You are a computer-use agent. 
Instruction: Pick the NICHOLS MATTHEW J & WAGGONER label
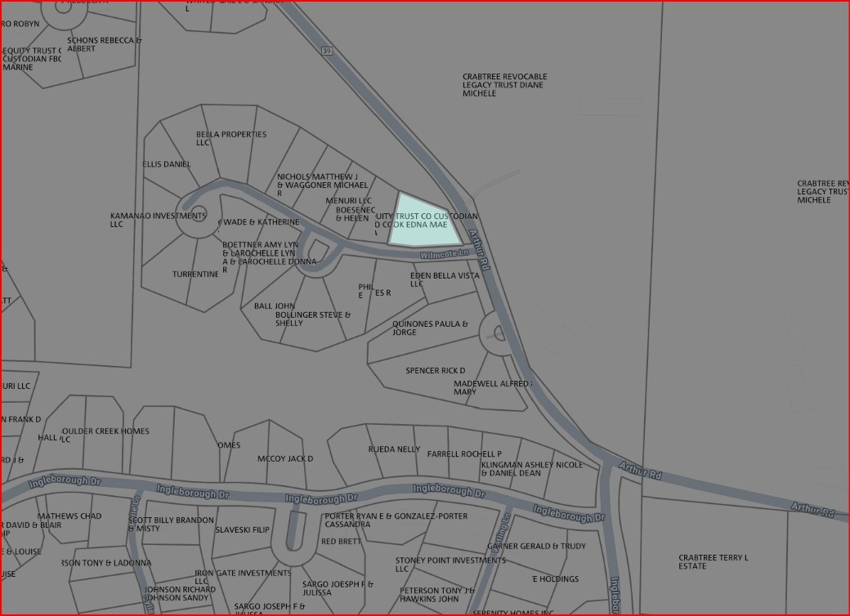tap(323, 185)
